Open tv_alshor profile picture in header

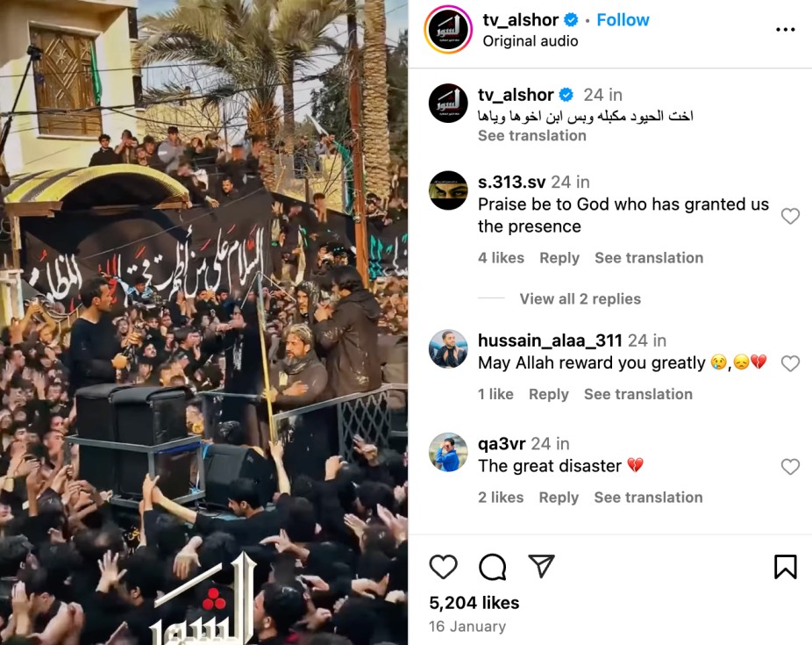tap(448, 30)
